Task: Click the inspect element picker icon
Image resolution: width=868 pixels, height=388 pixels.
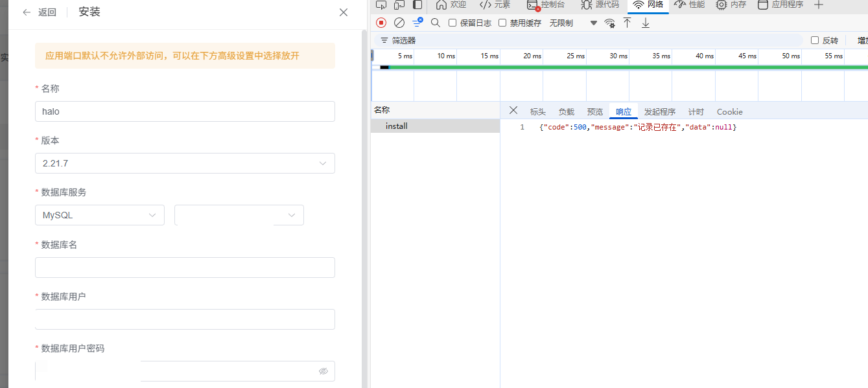Action: (x=381, y=5)
